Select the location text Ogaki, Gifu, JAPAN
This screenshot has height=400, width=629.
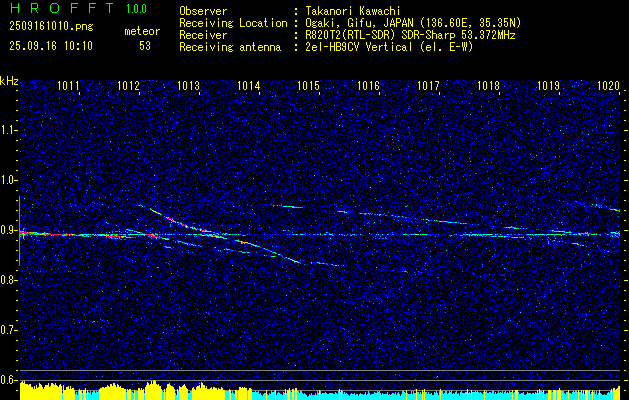(x=359, y=23)
